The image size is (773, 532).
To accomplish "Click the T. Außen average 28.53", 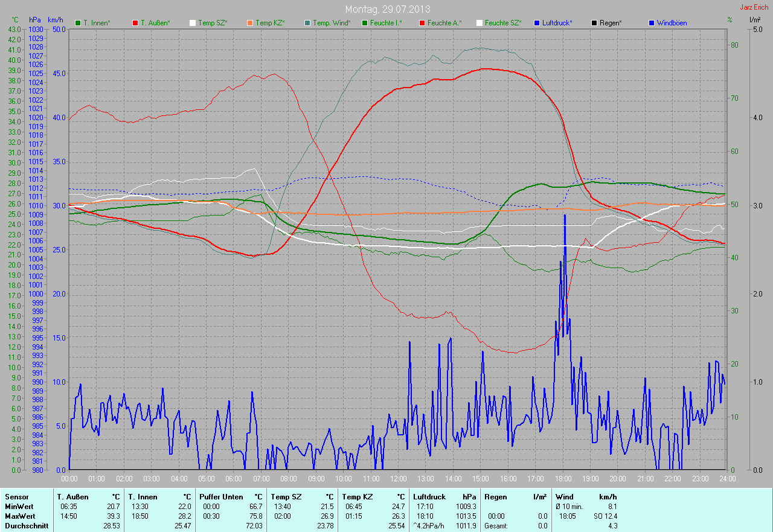I will [111, 526].
